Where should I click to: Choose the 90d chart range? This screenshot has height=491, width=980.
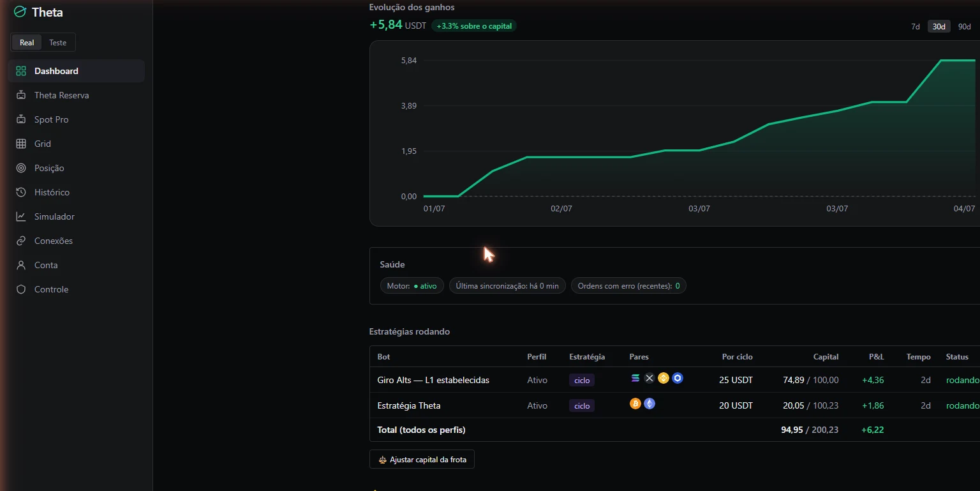(964, 26)
